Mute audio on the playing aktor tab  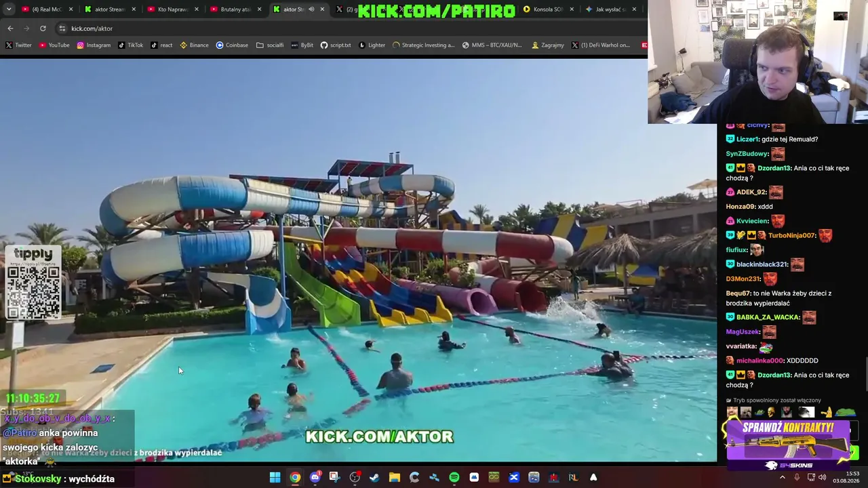[311, 9]
